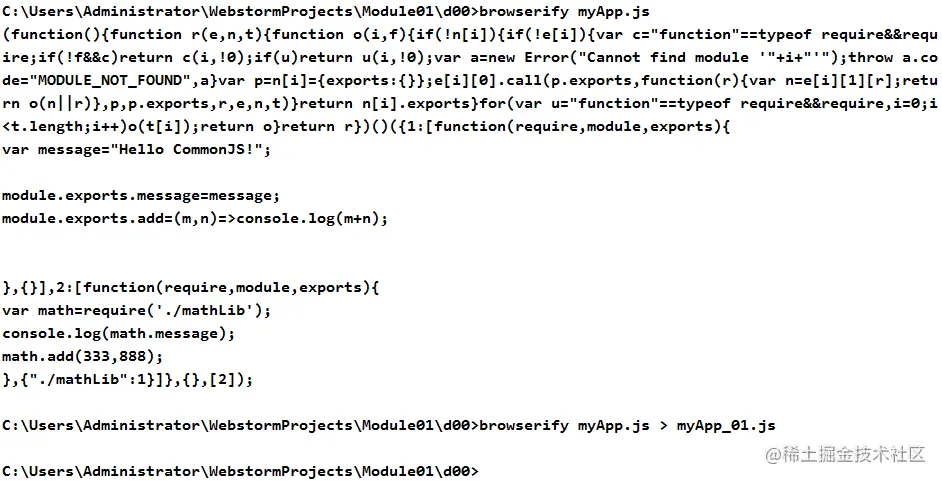Click the first 'browserify myApp.js' command text
Image resolution: width=942 pixels, height=481 pixels.
[564, 11]
